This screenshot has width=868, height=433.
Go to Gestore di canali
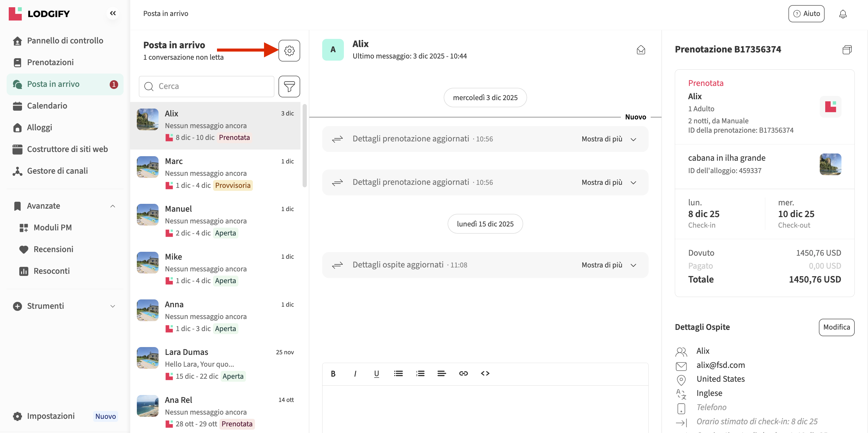[57, 171]
